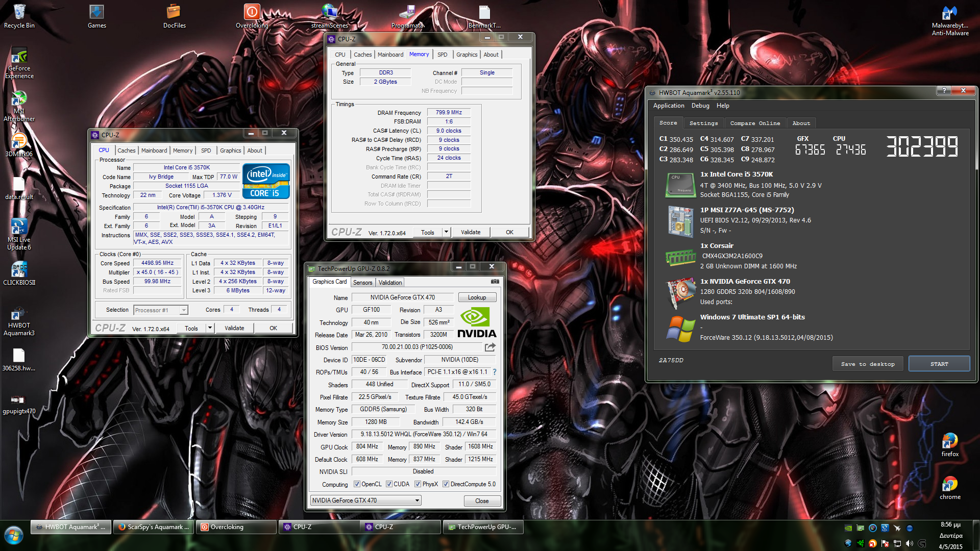The image size is (980, 551).
Task: Switch to SPD tab in CPU-Z Memory window
Action: pos(442,55)
